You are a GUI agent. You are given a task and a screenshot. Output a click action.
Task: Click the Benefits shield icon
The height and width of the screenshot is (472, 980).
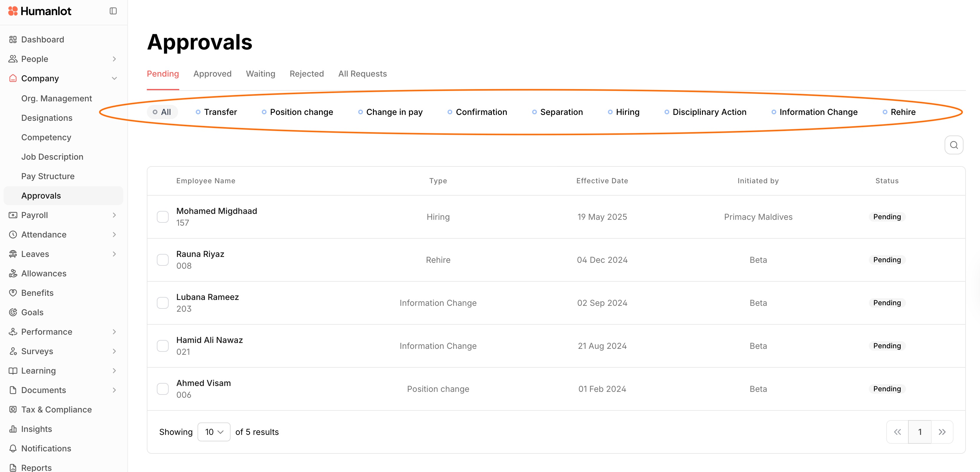pyautogui.click(x=13, y=293)
